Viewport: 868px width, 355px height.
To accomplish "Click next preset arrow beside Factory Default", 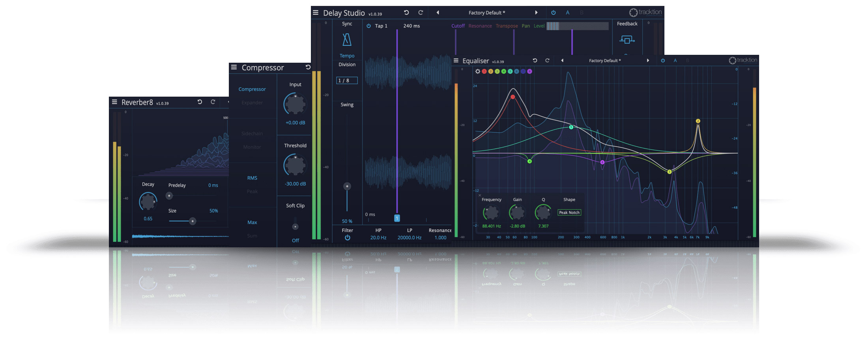I will (x=537, y=12).
